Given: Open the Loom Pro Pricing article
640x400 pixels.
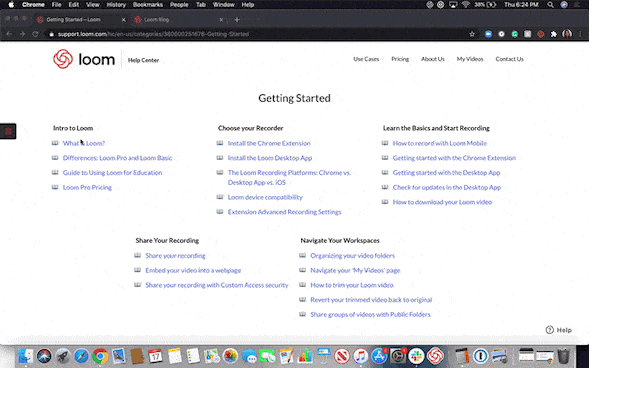Looking at the screenshot, I should [x=87, y=187].
